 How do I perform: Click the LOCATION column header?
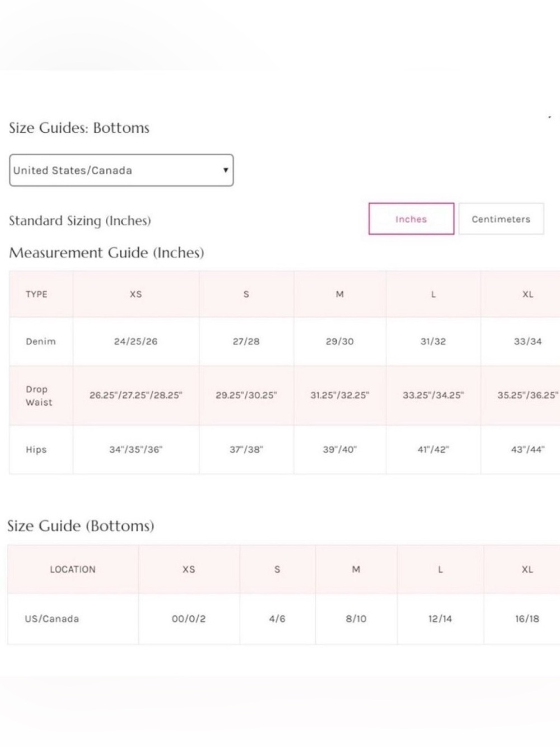[73, 569]
